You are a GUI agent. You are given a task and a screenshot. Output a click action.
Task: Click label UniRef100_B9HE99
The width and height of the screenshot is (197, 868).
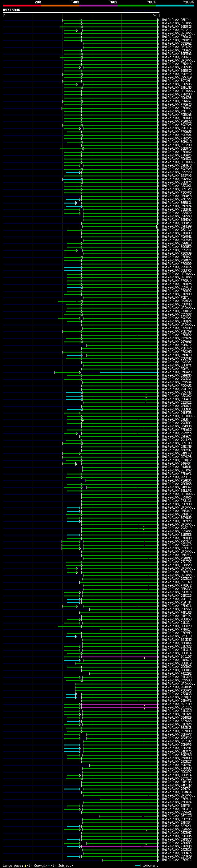click(x=177, y=226)
